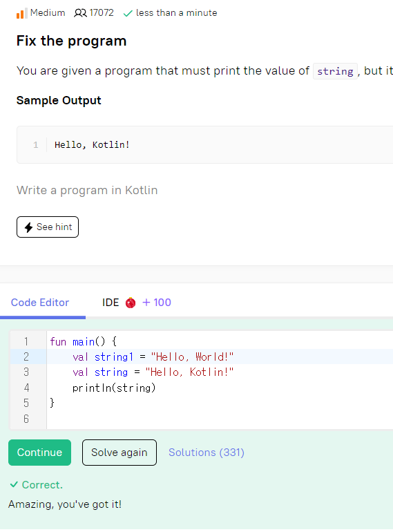Click the inline string code tag
Viewport: 393px width, 532px height.
pyautogui.click(x=335, y=71)
